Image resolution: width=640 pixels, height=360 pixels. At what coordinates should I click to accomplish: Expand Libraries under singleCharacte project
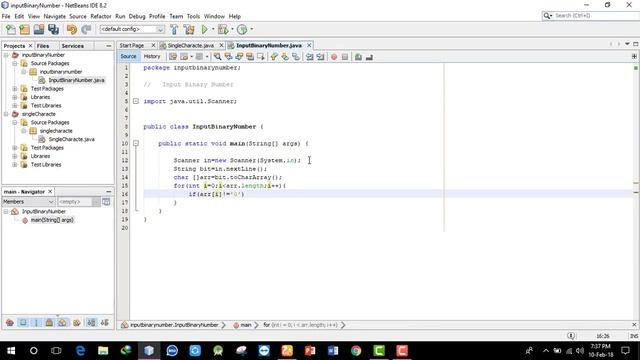(x=15, y=156)
